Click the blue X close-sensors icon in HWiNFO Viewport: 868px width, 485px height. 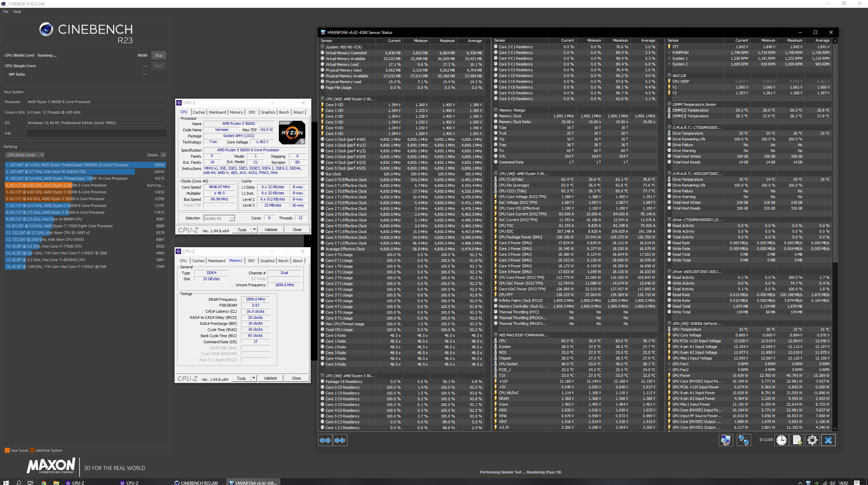(828, 440)
